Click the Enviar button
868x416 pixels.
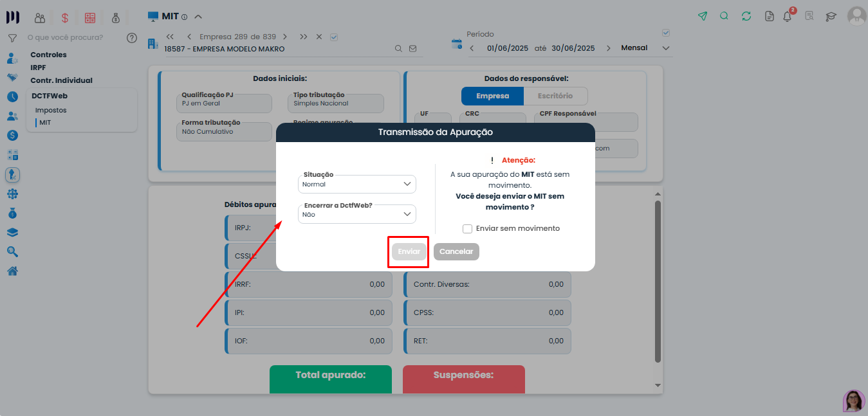pos(409,251)
